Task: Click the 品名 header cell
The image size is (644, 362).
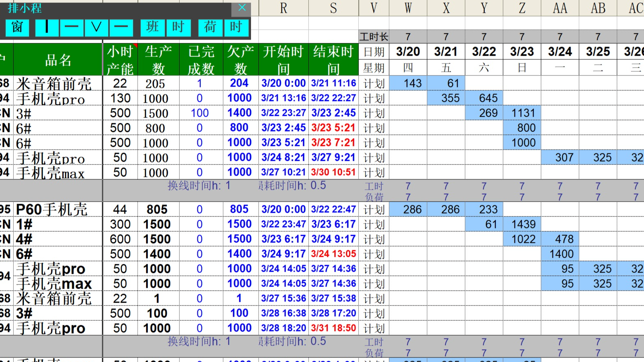Action: 58,60
